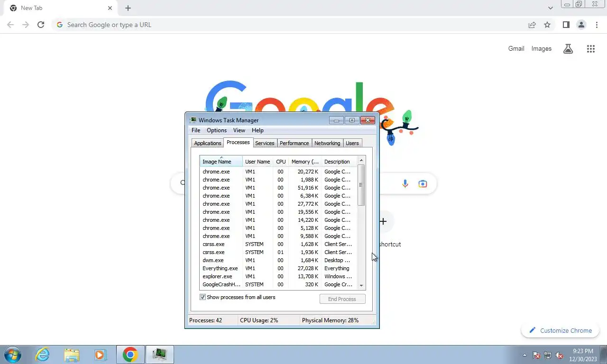Open Windows Media Player on taskbar

[100, 355]
